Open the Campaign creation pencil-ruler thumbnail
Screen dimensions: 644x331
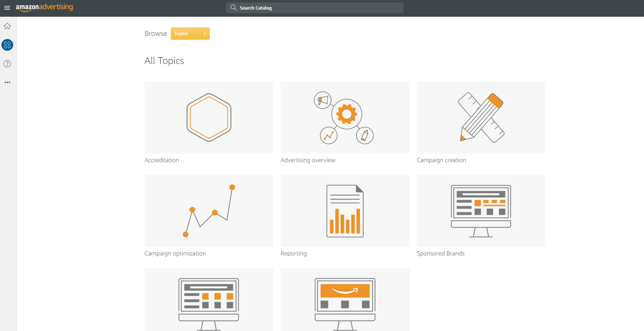(481, 118)
